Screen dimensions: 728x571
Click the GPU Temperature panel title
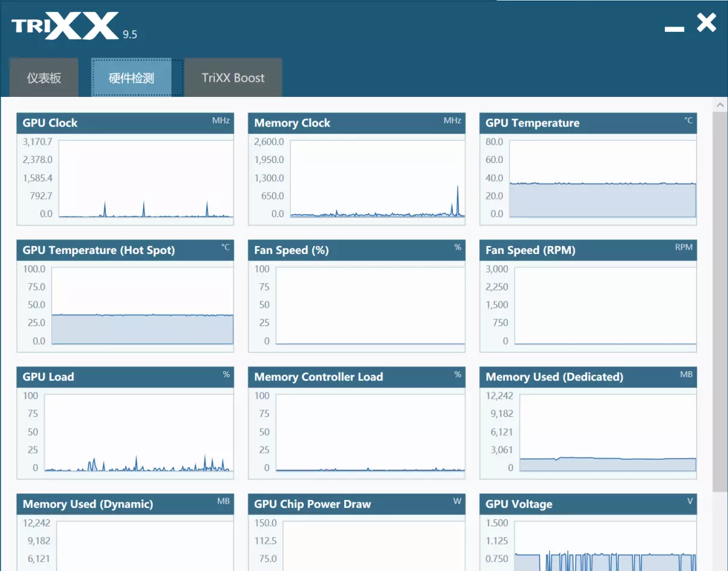coord(532,123)
